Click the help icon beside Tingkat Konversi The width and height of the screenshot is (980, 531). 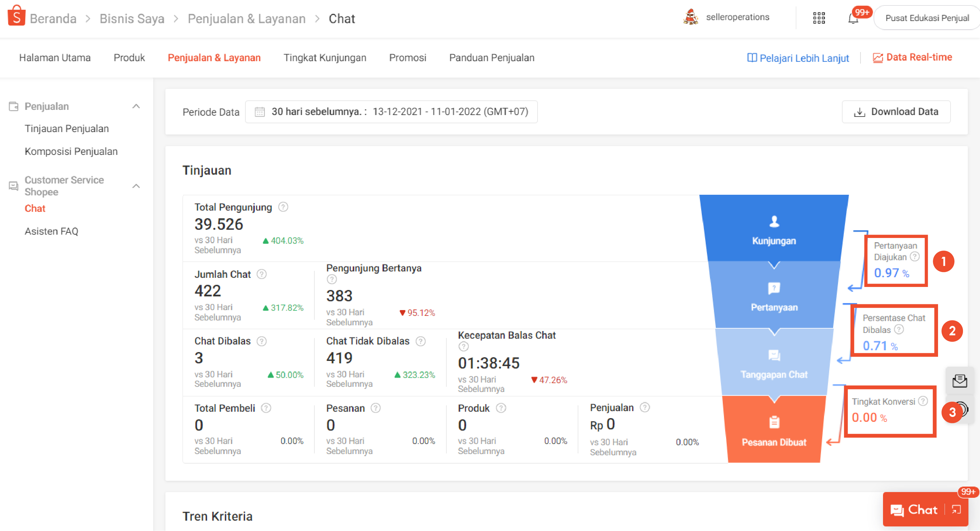click(x=923, y=401)
